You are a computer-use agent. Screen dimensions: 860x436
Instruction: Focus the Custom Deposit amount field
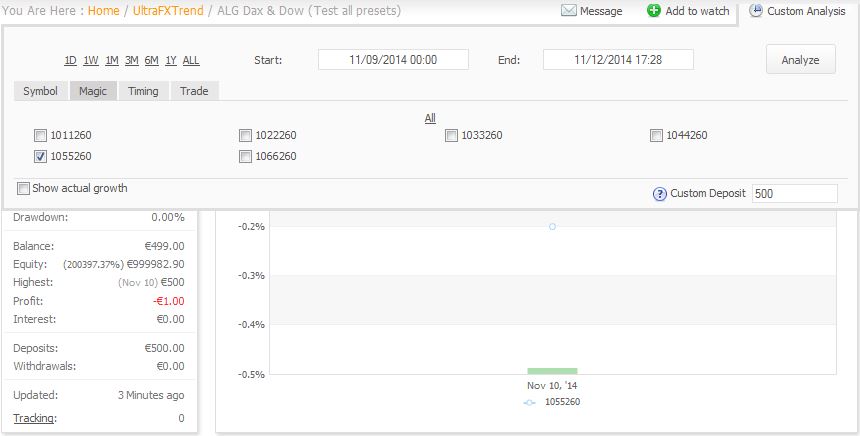click(x=794, y=194)
